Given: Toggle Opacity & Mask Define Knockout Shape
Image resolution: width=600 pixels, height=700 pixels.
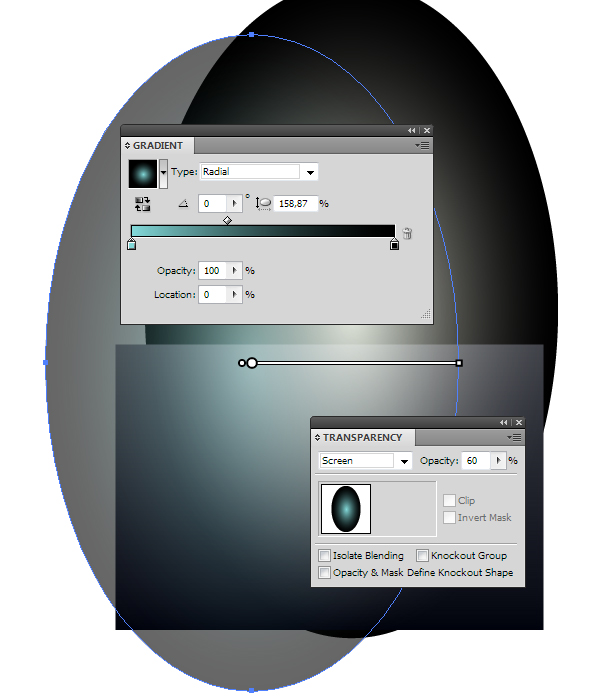Looking at the screenshot, I should (x=324, y=572).
